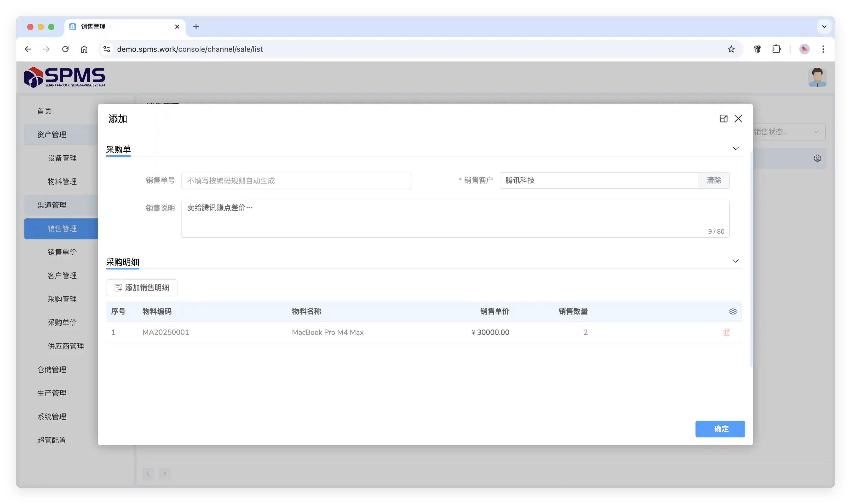Click into the 销售说明 text area
Viewport: 851px width, 504px height.
pos(455,219)
